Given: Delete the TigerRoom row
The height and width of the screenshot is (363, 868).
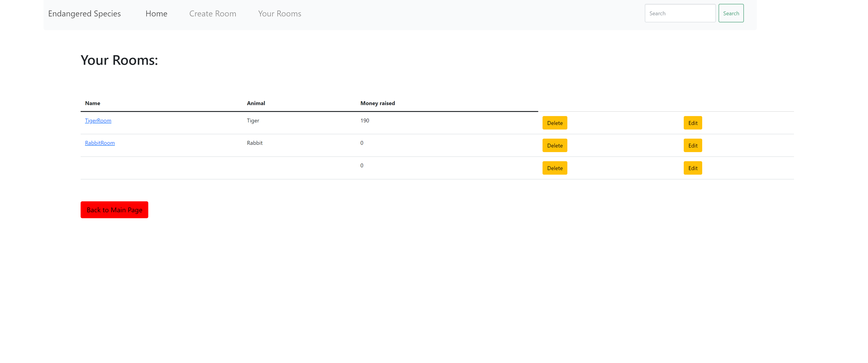Looking at the screenshot, I should (x=555, y=123).
